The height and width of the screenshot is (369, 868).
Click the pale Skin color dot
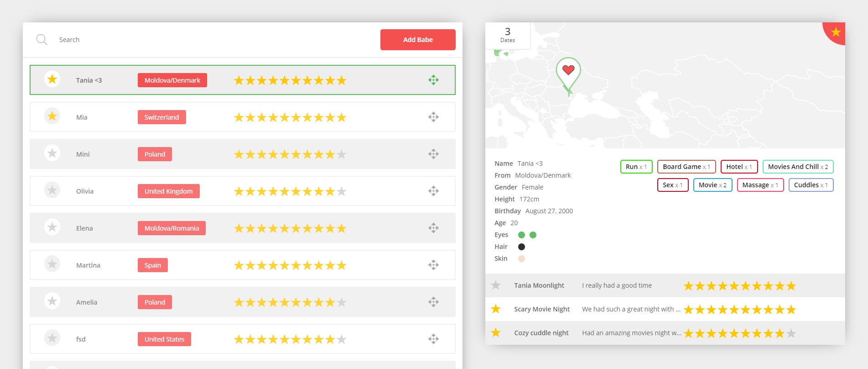[x=521, y=258]
